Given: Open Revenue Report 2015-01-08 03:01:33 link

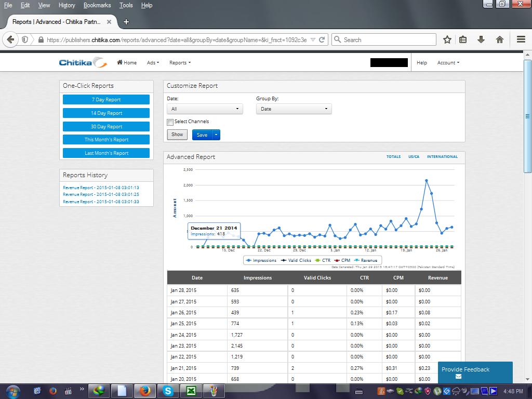Looking at the screenshot, I should [101, 202].
